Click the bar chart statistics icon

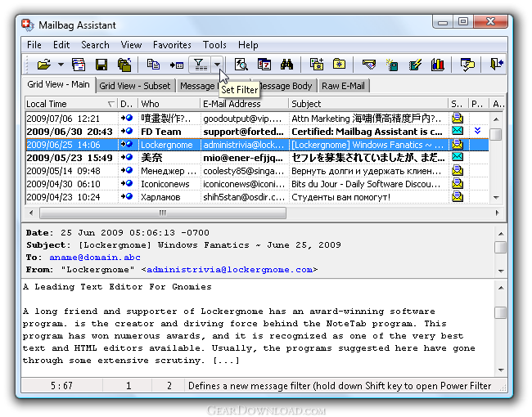[438, 64]
